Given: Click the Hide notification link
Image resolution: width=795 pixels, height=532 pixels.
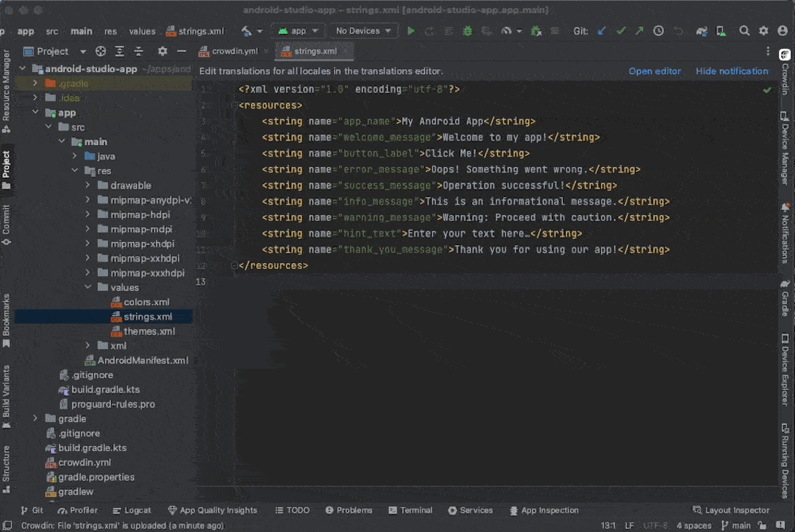Looking at the screenshot, I should point(732,71).
